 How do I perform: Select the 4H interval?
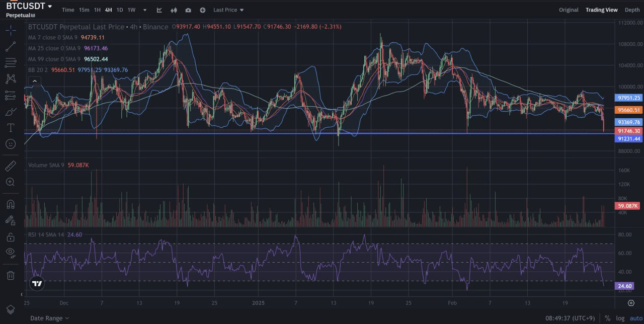coord(108,10)
